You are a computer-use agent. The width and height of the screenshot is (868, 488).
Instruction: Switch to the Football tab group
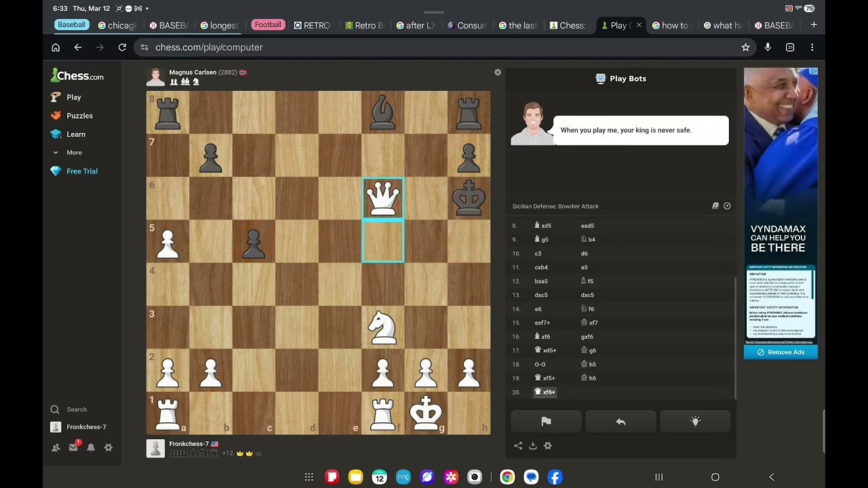[268, 25]
